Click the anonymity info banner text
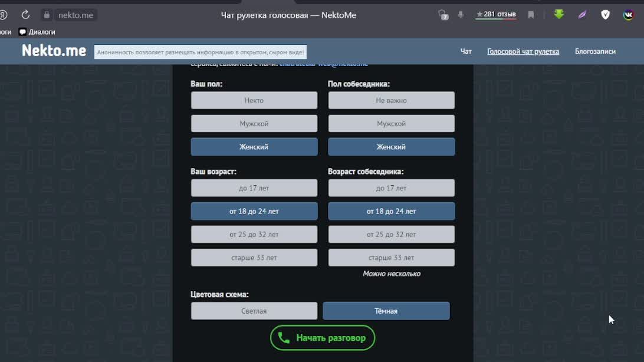Screen dimensions: 644x362 click(x=201, y=52)
